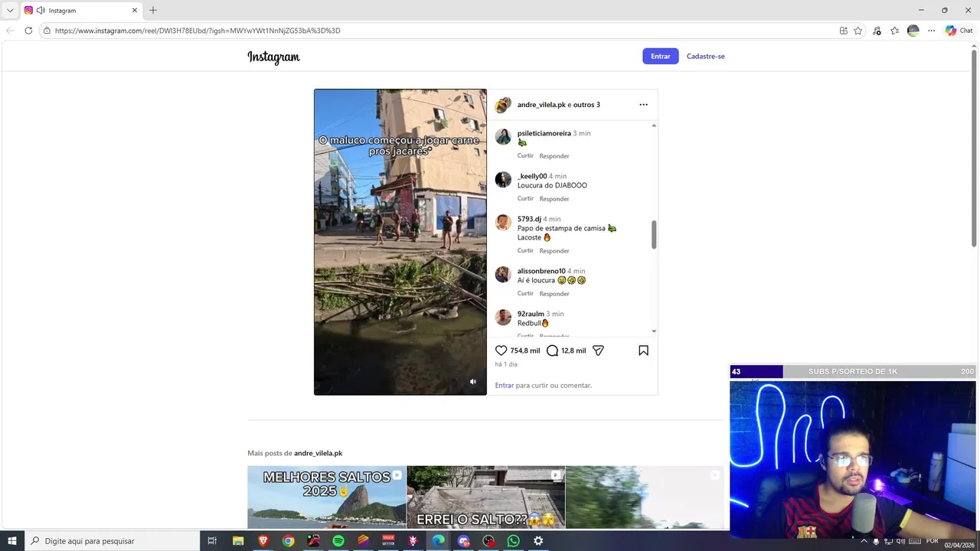Screen dimensions: 980x551
Task: Launch Brave browser from the taskbar
Action: 263,541
